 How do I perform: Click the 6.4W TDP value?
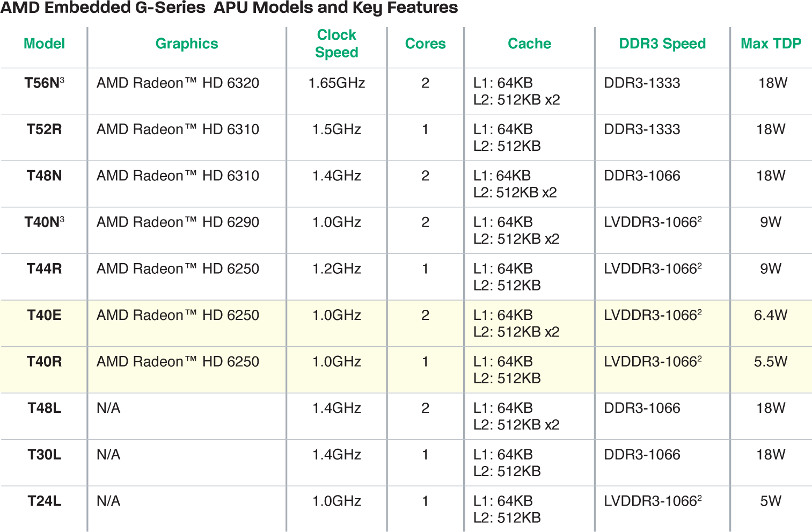pos(771,315)
